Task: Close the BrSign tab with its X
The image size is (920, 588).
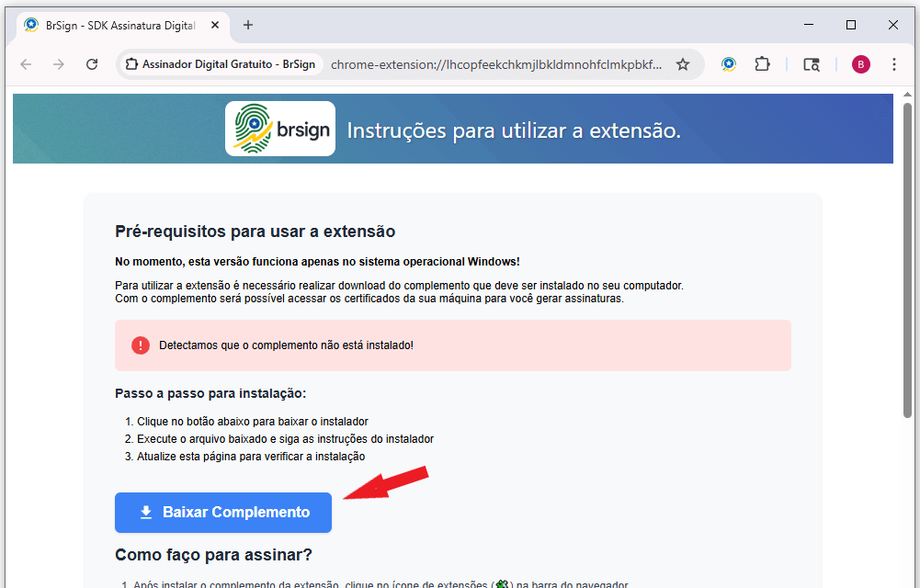Action: point(215,25)
